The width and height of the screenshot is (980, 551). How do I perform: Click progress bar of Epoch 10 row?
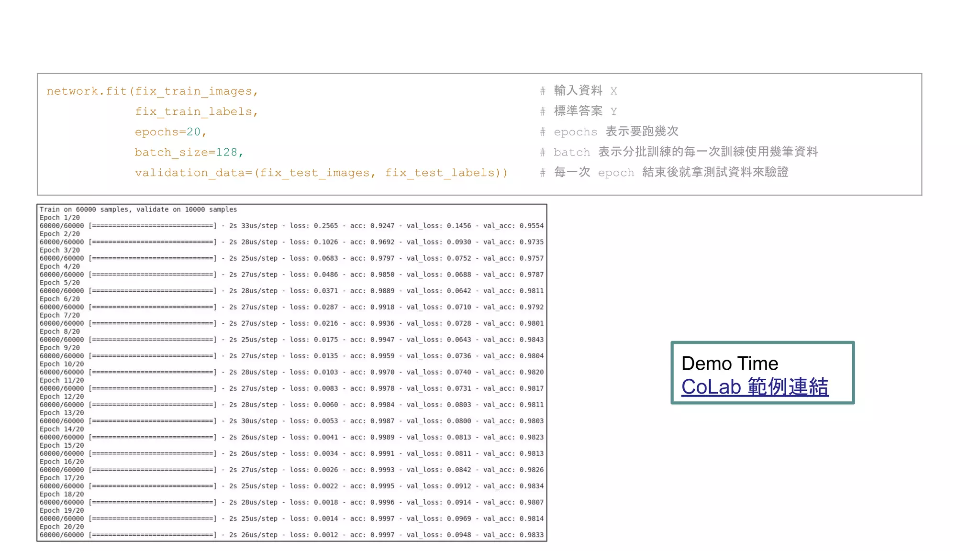(x=153, y=372)
